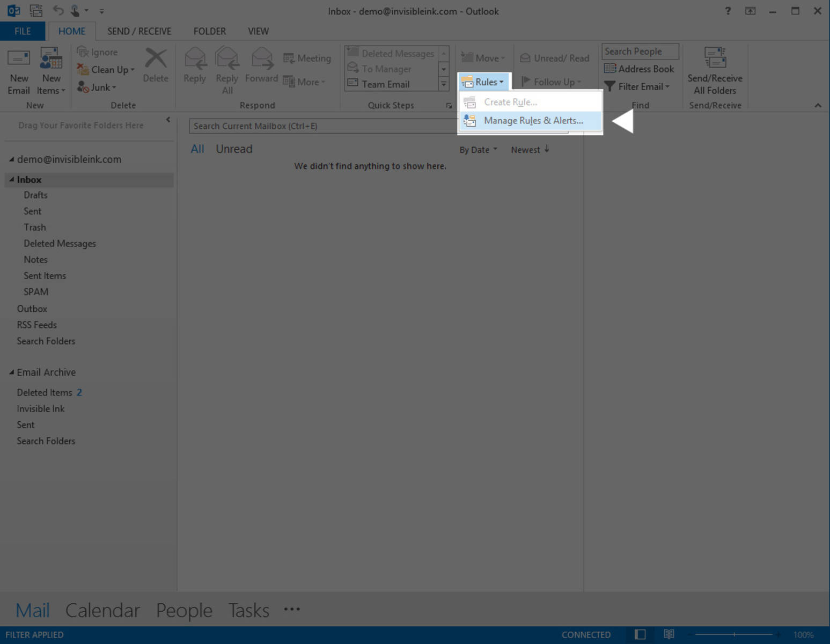The image size is (830, 644).
Task: Open the More respond dropdown
Action: tap(304, 82)
